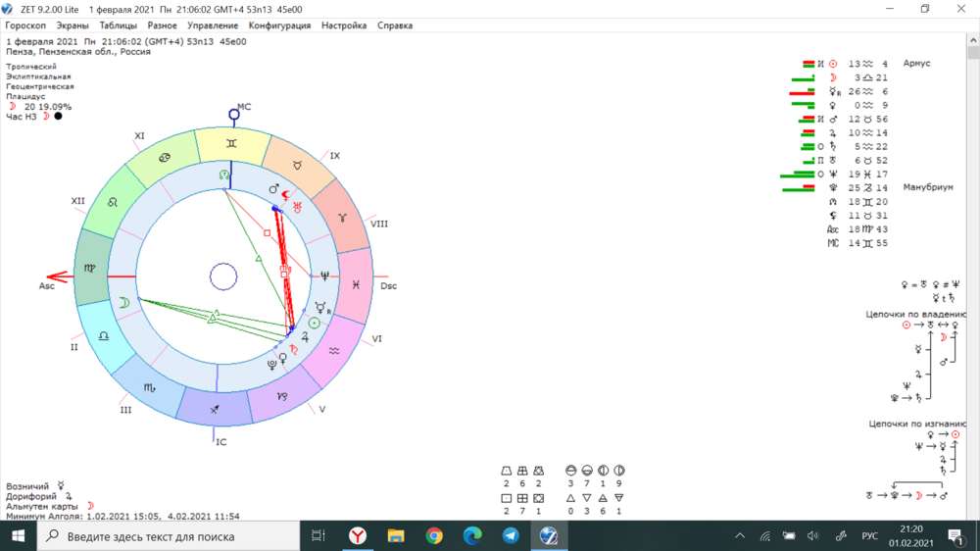Click the Пенза, Пензенская обл. location line

point(78,52)
